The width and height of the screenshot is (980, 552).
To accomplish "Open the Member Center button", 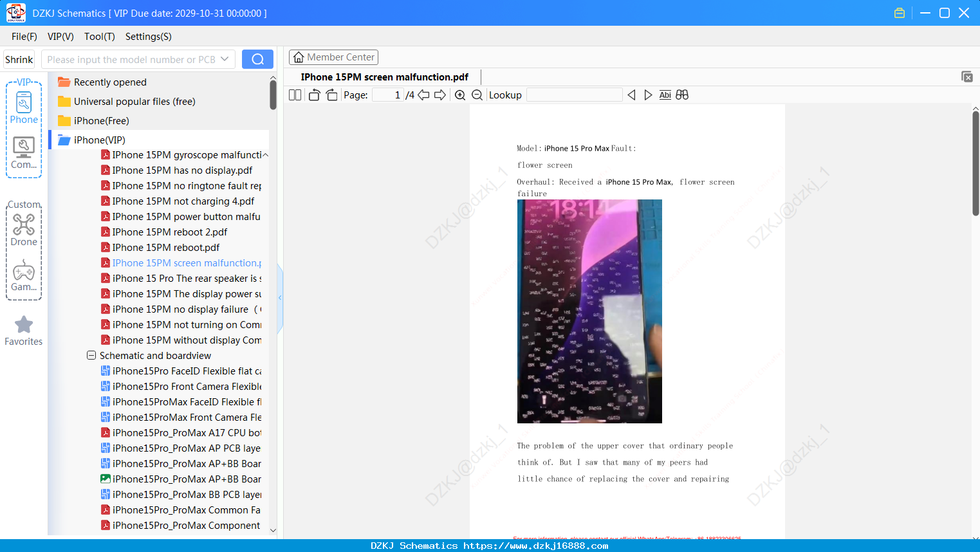I will point(333,57).
